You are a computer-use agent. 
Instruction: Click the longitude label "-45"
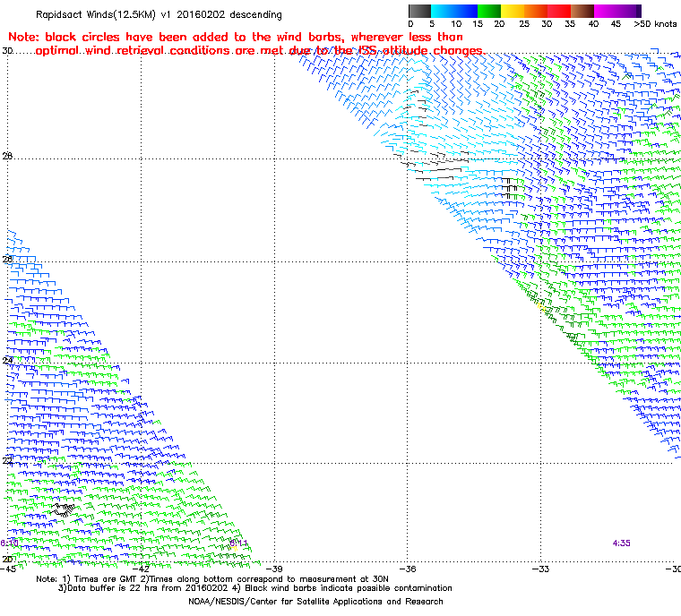8,569
